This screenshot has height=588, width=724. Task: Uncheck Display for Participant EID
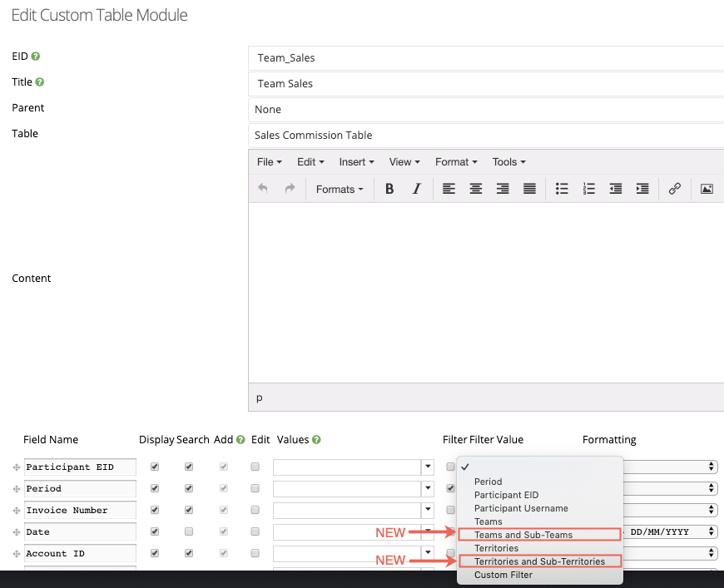click(155, 467)
